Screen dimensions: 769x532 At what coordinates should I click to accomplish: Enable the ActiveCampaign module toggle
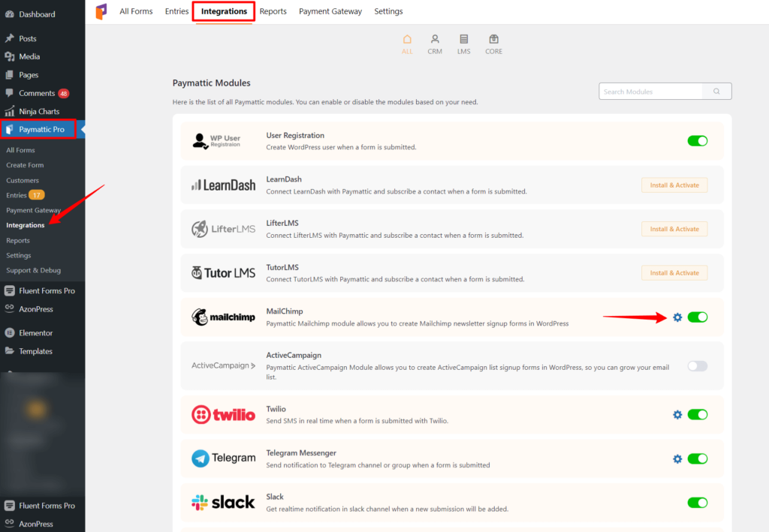[x=697, y=365]
